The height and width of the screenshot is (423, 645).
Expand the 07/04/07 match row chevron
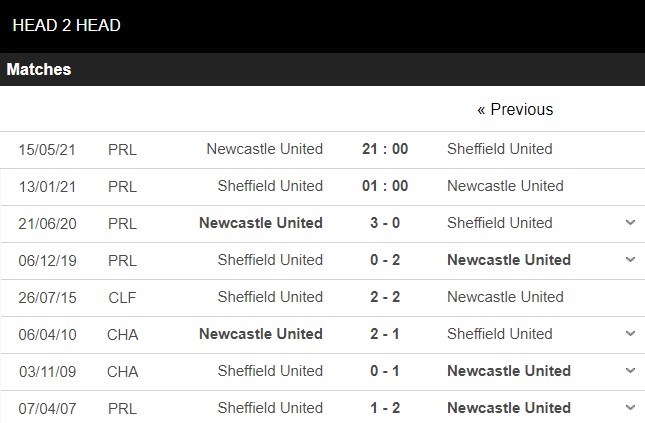point(630,407)
